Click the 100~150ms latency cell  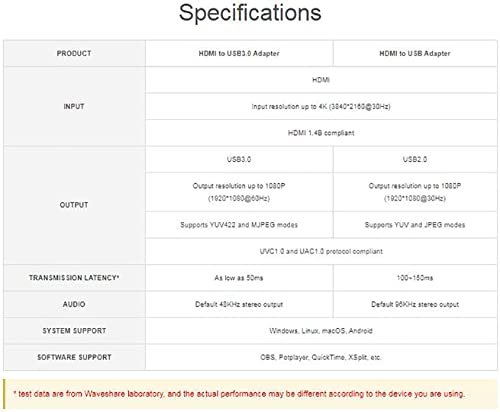click(x=415, y=278)
